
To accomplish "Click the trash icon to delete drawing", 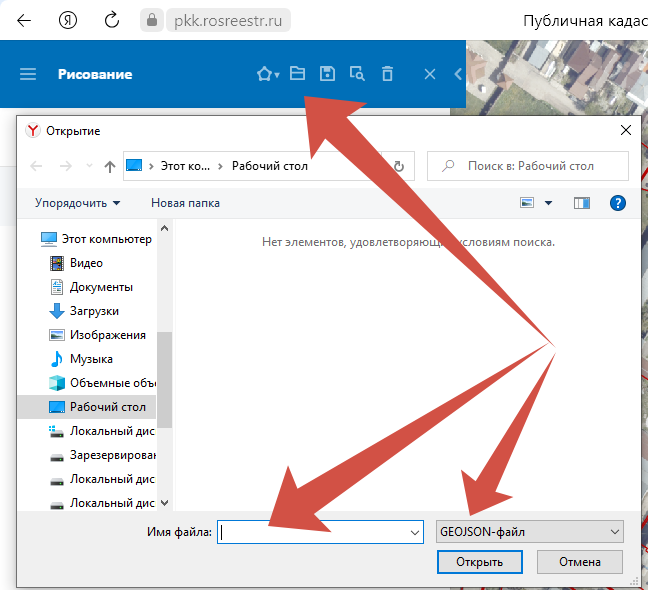I will point(388,74).
